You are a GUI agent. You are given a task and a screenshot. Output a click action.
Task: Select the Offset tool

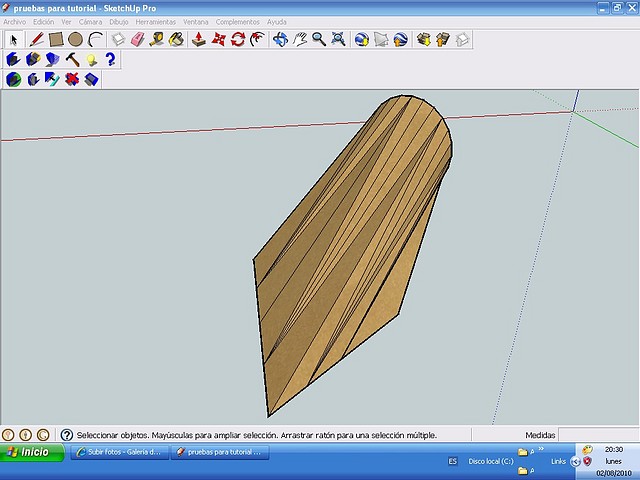pyautogui.click(x=258, y=40)
